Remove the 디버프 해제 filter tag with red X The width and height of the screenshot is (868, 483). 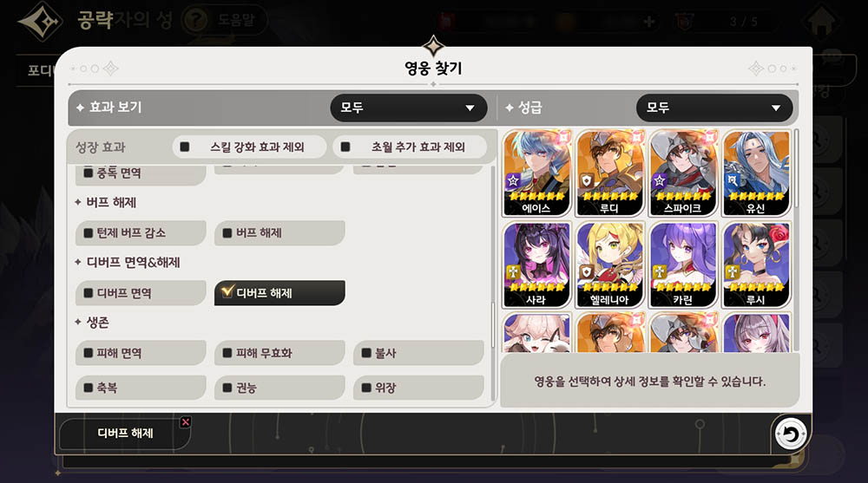point(186,422)
